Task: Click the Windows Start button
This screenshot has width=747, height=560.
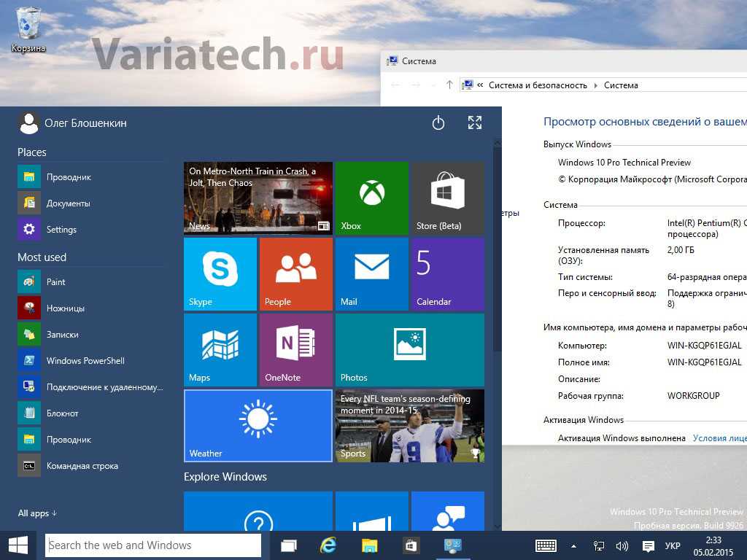Action: tap(18, 545)
